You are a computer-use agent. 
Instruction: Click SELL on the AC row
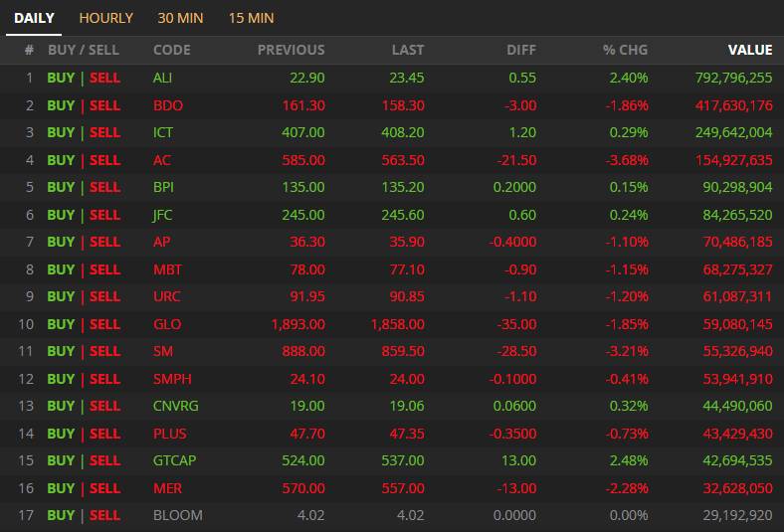[x=105, y=160]
